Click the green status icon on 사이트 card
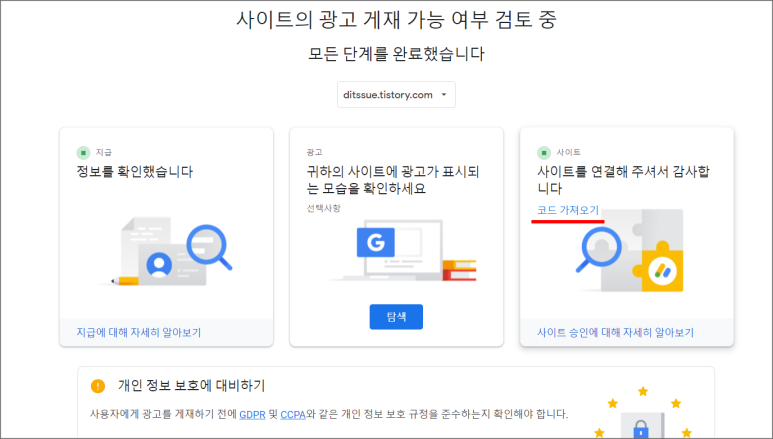773x439 pixels. point(544,152)
